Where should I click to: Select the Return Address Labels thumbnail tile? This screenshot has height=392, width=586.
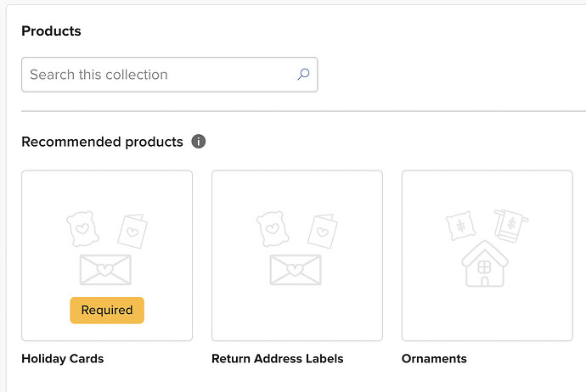[297, 255]
